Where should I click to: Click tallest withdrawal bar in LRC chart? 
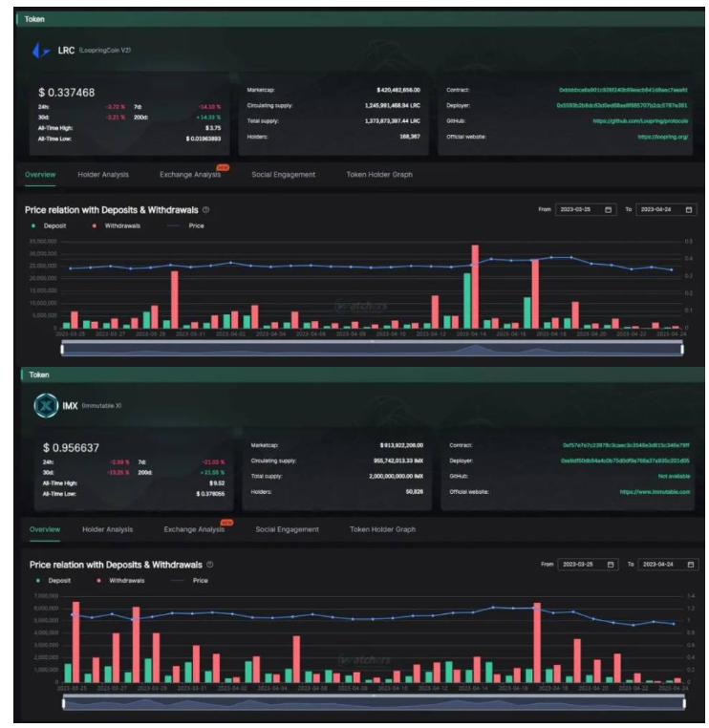click(475, 287)
